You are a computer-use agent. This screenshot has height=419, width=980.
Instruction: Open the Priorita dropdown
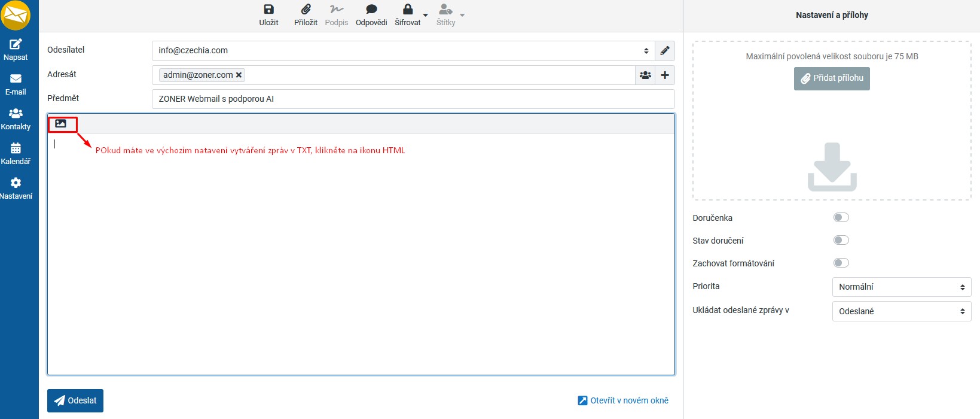click(x=901, y=287)
